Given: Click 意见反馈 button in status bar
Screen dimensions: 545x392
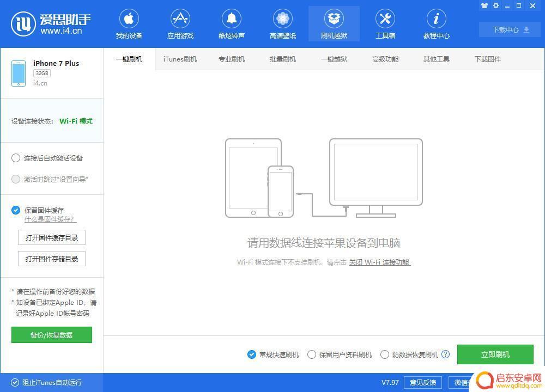Looking at the screenshot, I should click(x=423, y=383).
